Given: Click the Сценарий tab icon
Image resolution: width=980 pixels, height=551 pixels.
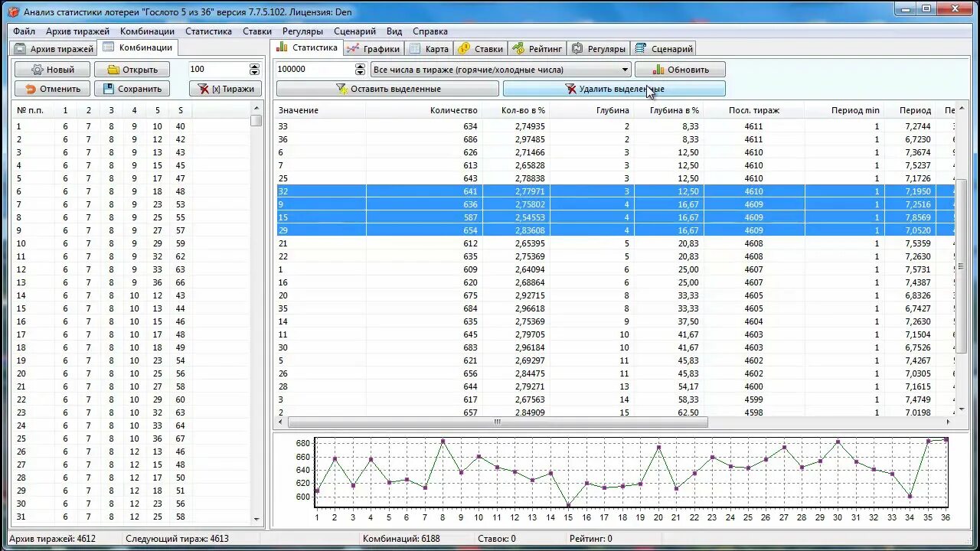Looking at the screenshot, I should pos(641,49).
